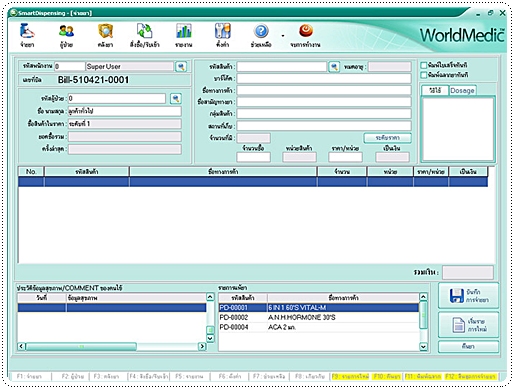Screen dimensions: 514x389
Task: Click the floppy disk save dispensing button
Action: click(468, 296)
